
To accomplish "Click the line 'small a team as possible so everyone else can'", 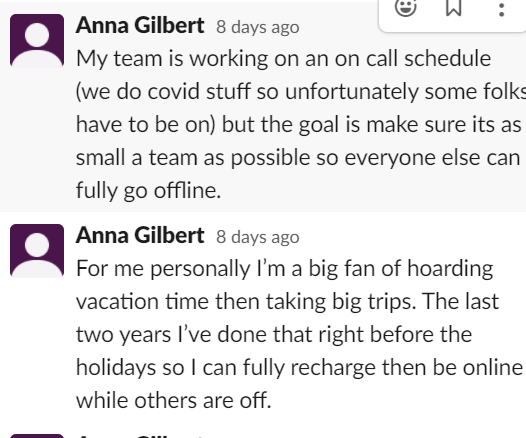I will 298,158.
